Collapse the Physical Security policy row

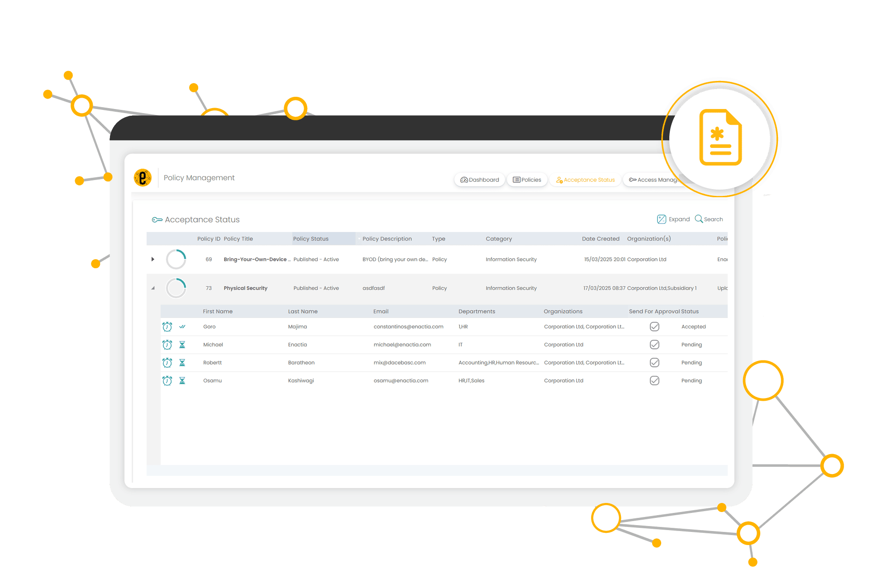tap(153, 288)
